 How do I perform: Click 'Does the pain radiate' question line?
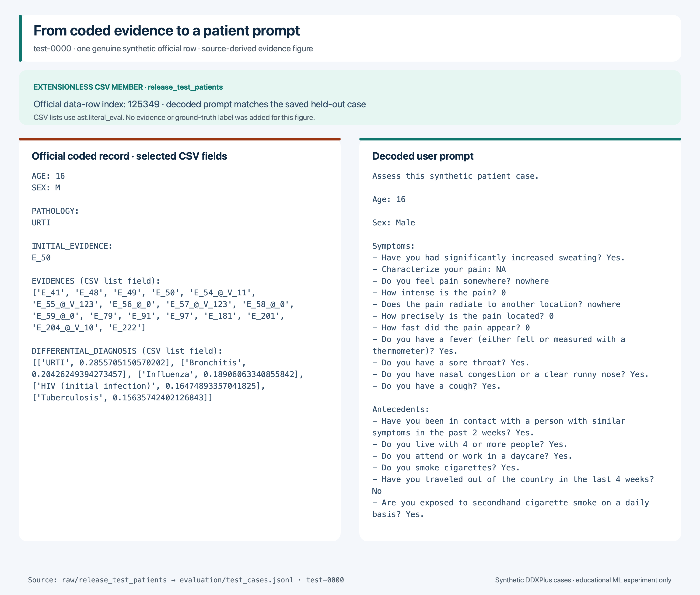[496, 304]
